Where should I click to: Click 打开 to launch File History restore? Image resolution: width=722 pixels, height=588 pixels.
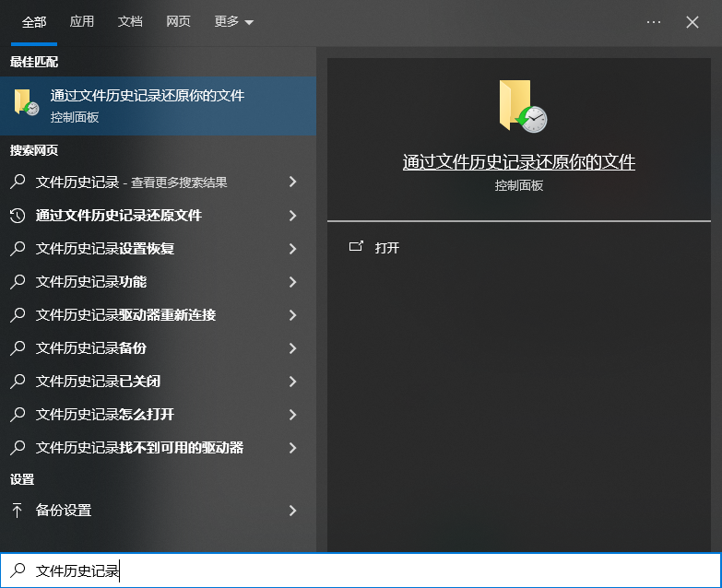click(387, 248)
